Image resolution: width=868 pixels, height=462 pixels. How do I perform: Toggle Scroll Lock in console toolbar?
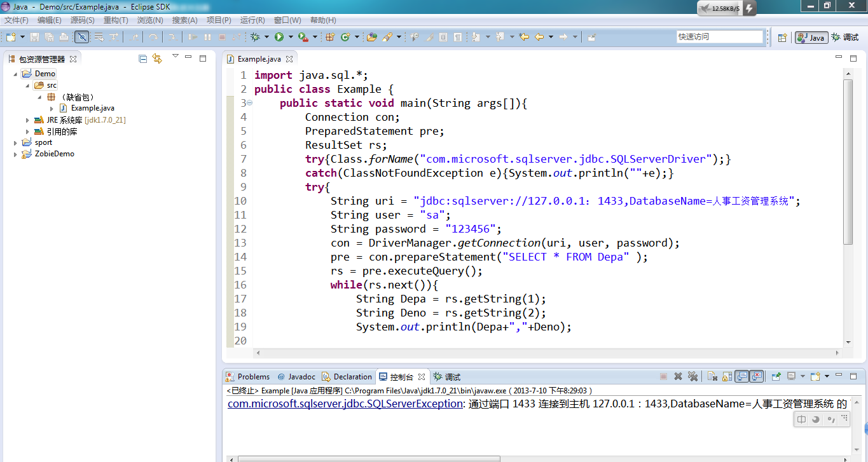point(727,376)
